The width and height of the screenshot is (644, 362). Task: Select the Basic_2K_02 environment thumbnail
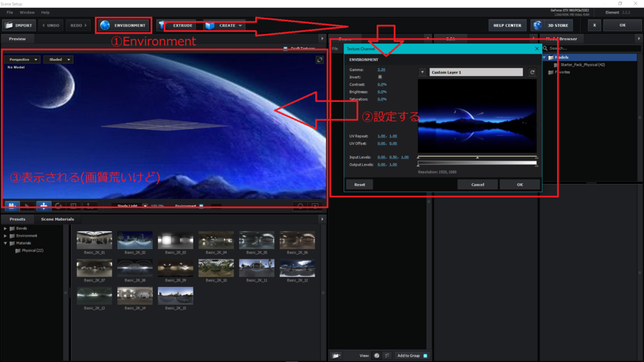click(135, 240)
